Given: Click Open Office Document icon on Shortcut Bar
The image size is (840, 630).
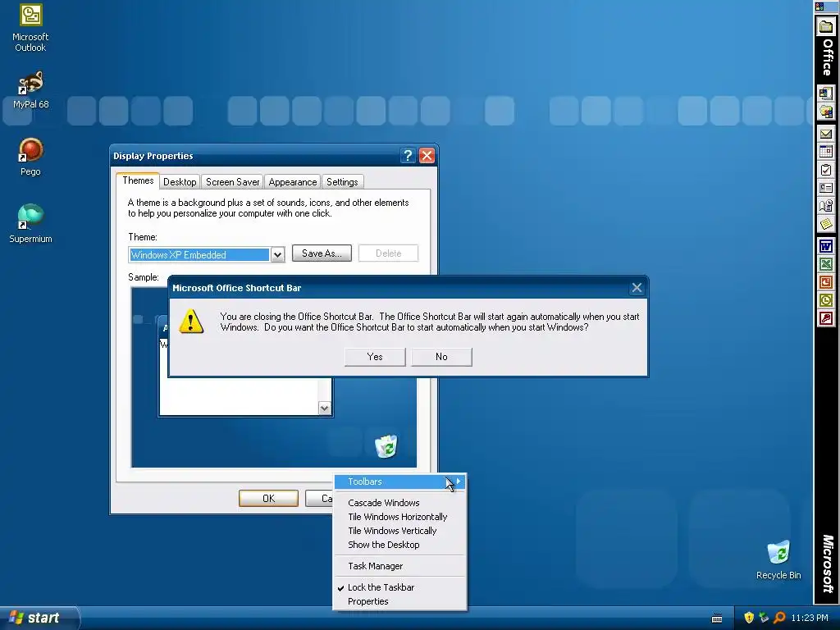Looking at the screenshot, I should (825, 112).
